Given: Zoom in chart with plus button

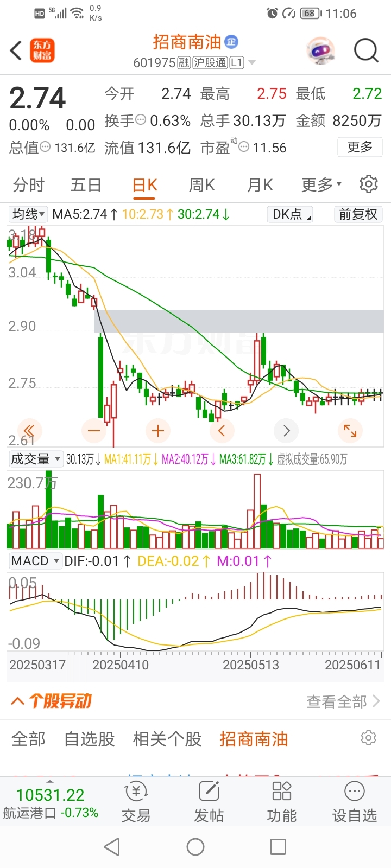Looking at the screenshot, I should tap(158, 431).
